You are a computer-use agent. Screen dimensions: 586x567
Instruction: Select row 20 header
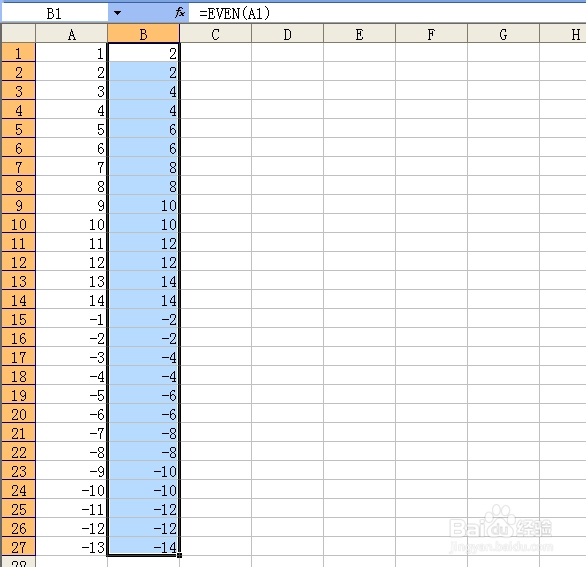[x=18, y=414]
